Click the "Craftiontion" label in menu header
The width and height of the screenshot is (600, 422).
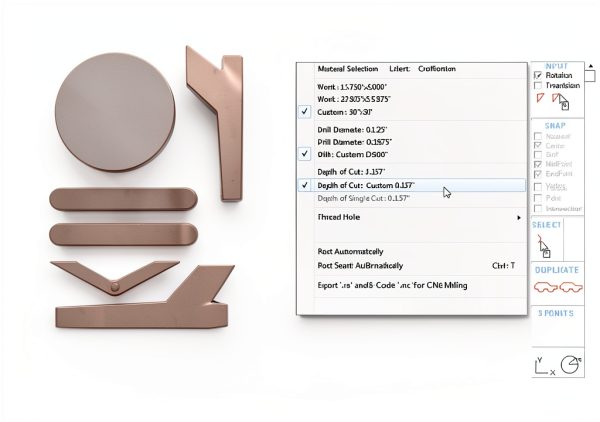point(437,69)
